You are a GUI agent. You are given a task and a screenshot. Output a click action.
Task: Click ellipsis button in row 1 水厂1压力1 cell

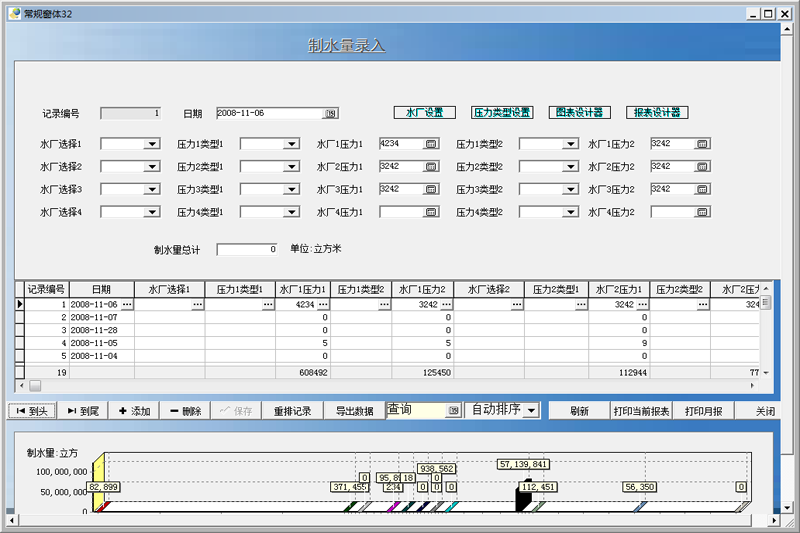point(323,304)
